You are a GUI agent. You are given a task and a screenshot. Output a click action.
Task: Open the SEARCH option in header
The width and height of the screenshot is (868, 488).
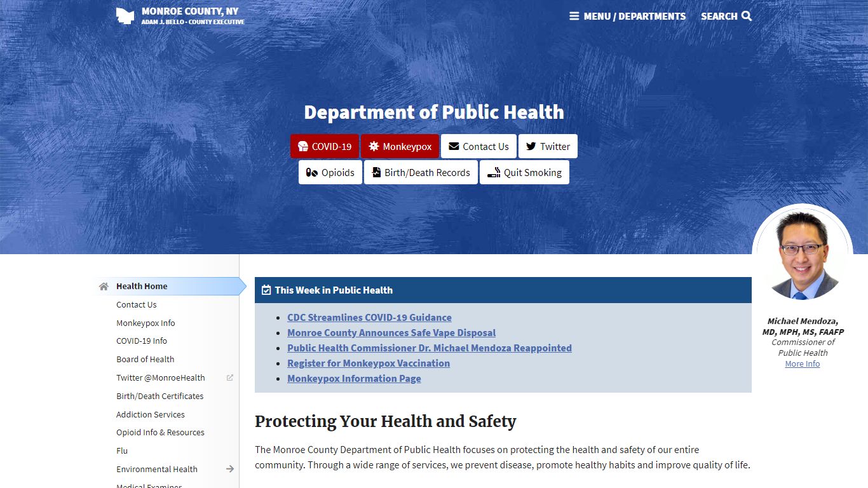pos(726,16)
